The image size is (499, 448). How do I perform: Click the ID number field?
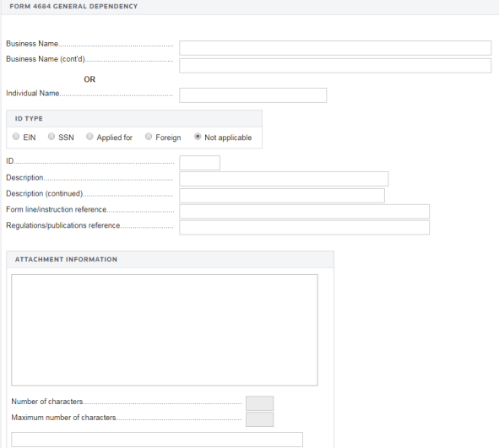click(x=199, y=163)
